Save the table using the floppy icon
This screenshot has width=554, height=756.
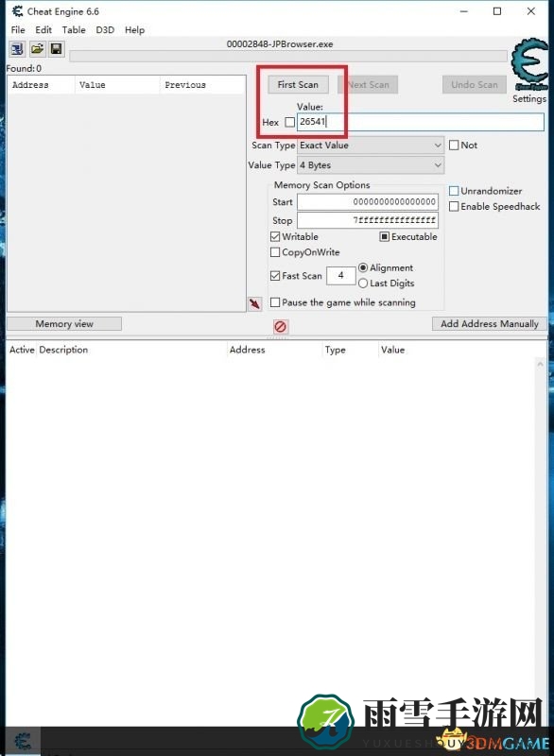[57, 49]
